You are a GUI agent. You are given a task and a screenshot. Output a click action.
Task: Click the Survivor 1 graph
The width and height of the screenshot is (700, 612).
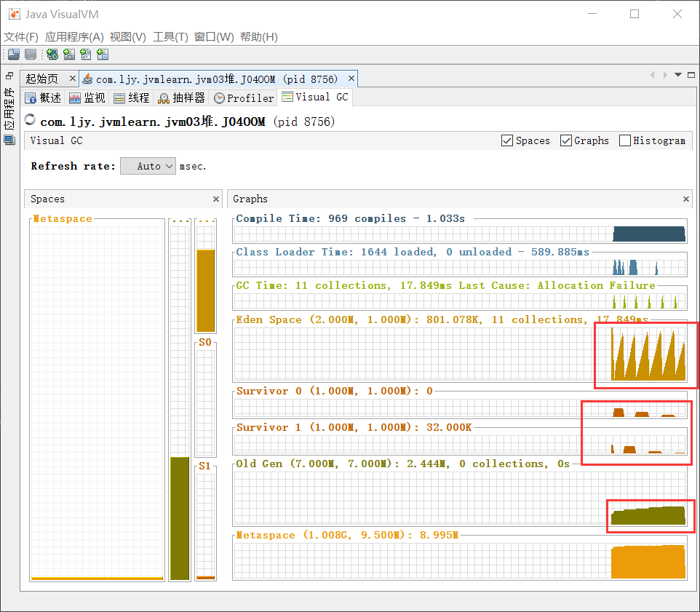tap(460, 445)
